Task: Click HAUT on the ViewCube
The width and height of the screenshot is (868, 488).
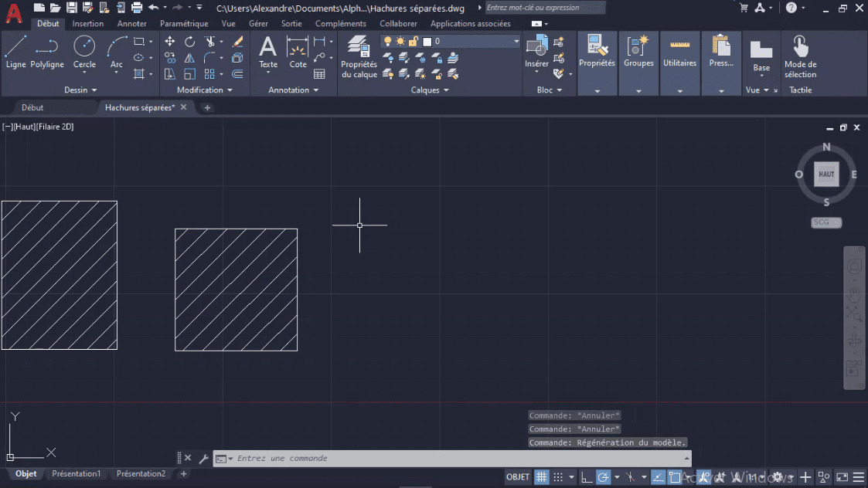Action: [x=825, y=174]
